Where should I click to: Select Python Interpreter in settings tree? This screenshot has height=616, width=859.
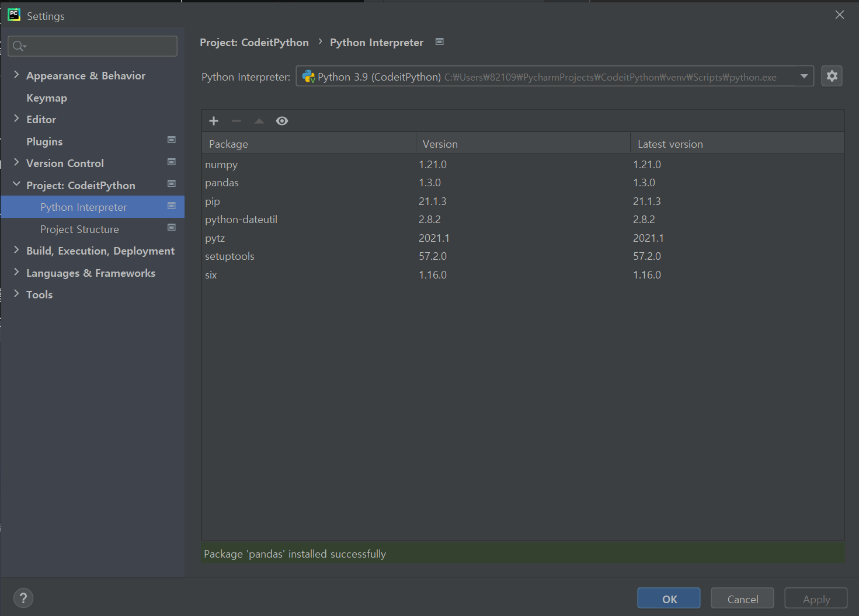pyautogui.click(x=92, y=207)
